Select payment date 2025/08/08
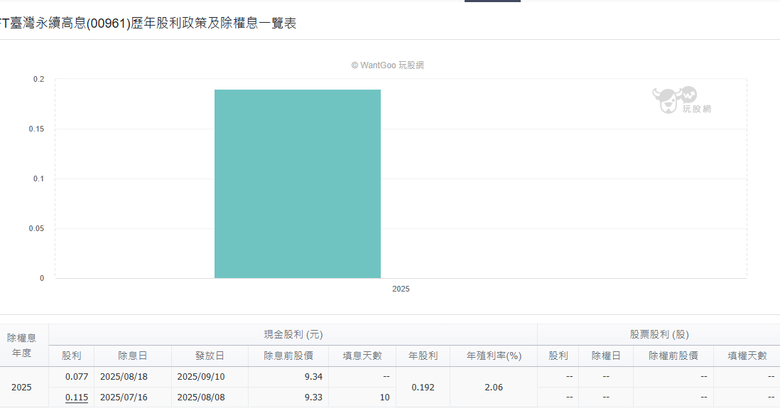 [201, 397]
